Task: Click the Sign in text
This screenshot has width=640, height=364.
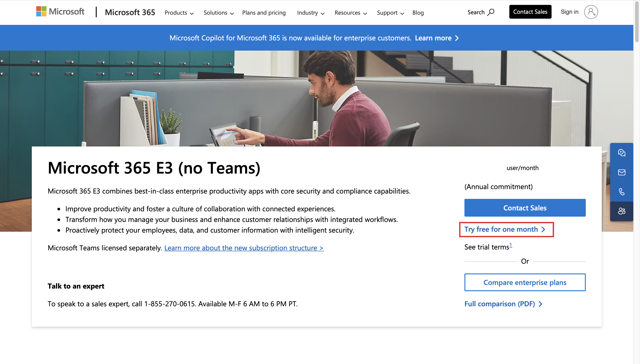Action: (x=569, y=12)
